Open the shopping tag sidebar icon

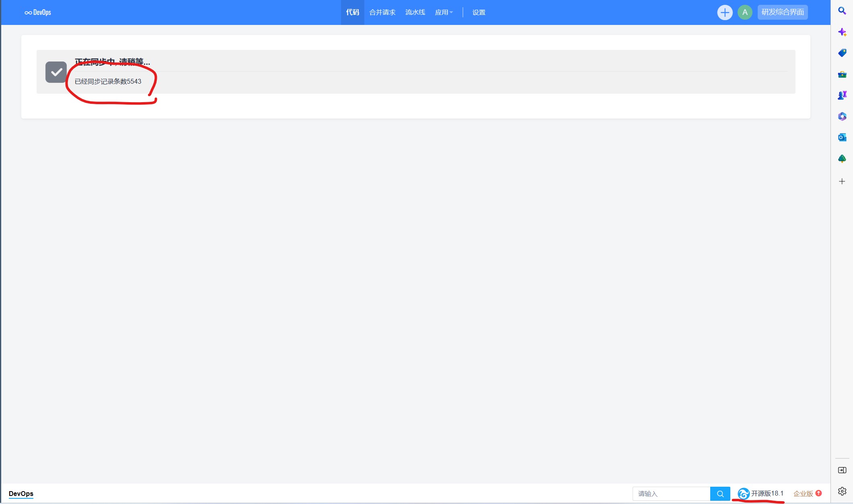(x=842, y=53)
